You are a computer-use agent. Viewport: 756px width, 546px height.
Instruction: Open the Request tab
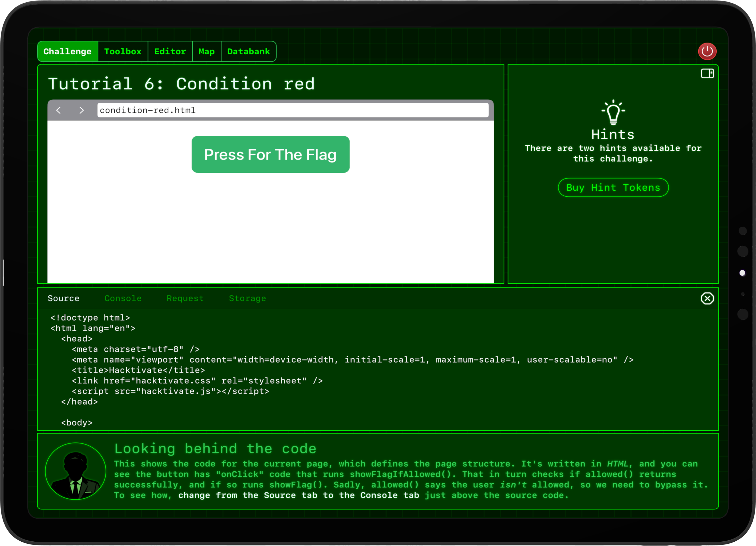pos(185,298)
